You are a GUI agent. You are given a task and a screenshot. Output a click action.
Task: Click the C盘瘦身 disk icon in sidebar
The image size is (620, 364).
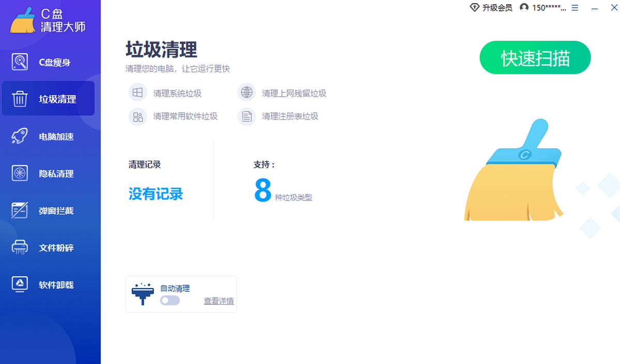20,62
